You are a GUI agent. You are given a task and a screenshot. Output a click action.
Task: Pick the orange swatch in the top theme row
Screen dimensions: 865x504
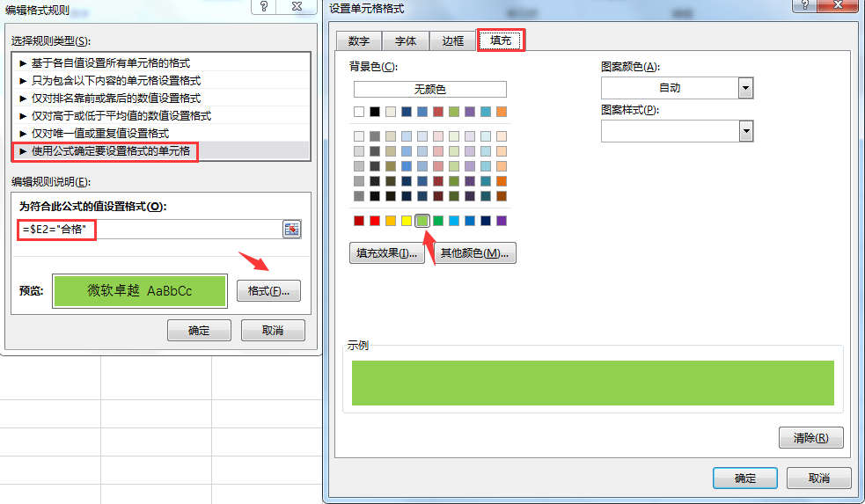pyautogui.click(x=502, y=112)
